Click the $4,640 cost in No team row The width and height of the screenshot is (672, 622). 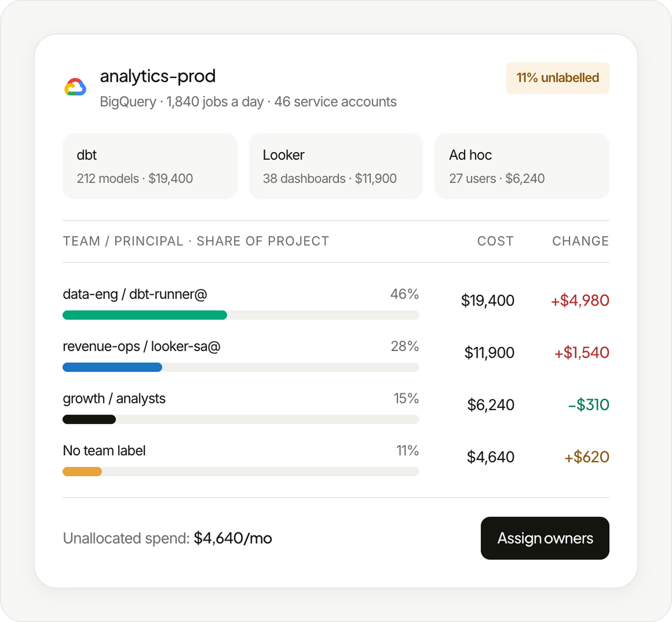click(x=491, y=457)
